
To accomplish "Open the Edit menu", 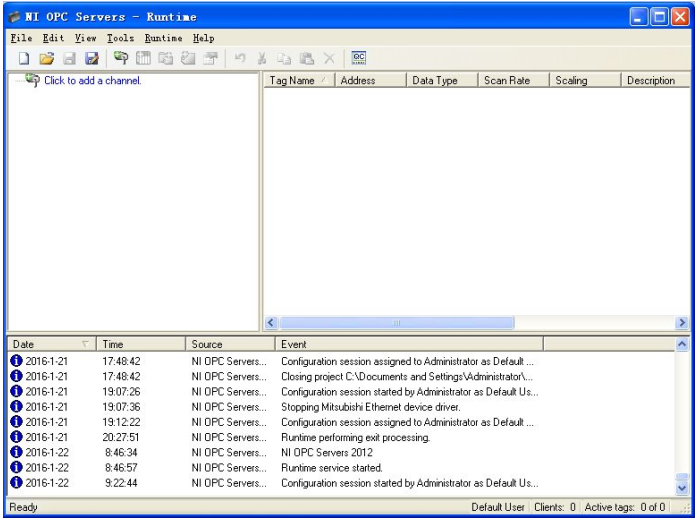I will 53,38.
